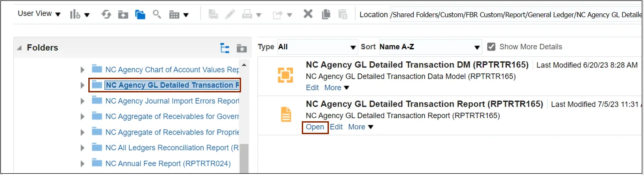Open the Sort Name A-Z dropdown
Screen dimensions: 644x175
pyautogui.click(x=430, y=47)
